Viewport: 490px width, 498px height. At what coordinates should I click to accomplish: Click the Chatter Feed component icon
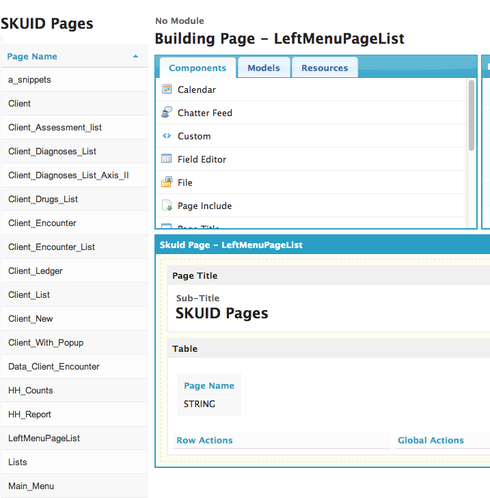click(x=167, y=112)
